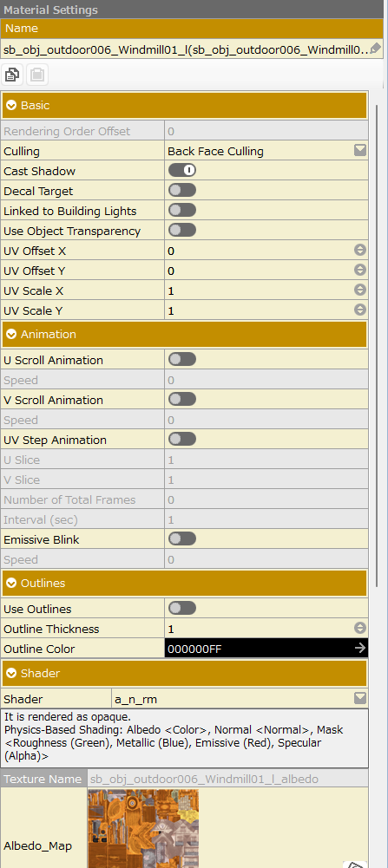Click the Albedo_Map texture thumbnail
This screenshot has height=868, width=388.
pos(143,829)
